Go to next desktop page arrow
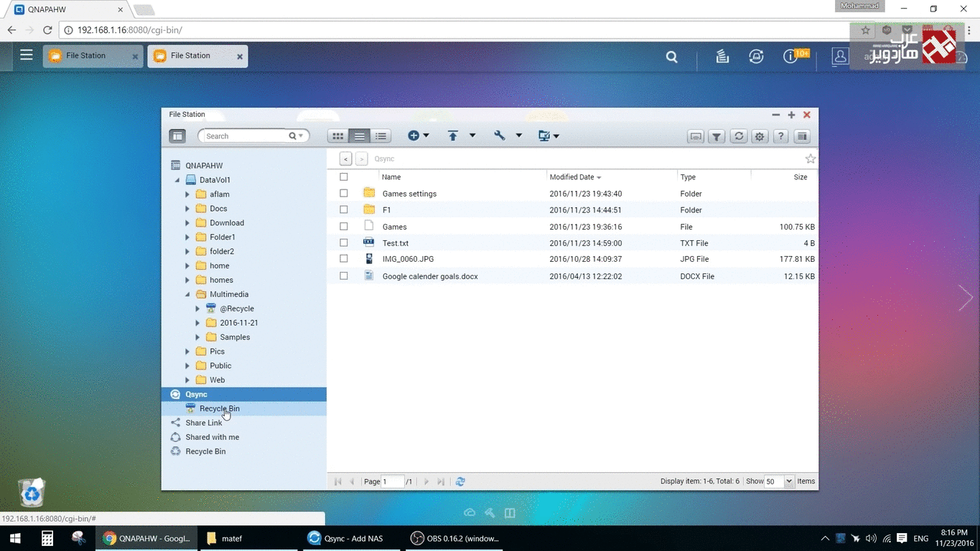 tap(966, 297)
